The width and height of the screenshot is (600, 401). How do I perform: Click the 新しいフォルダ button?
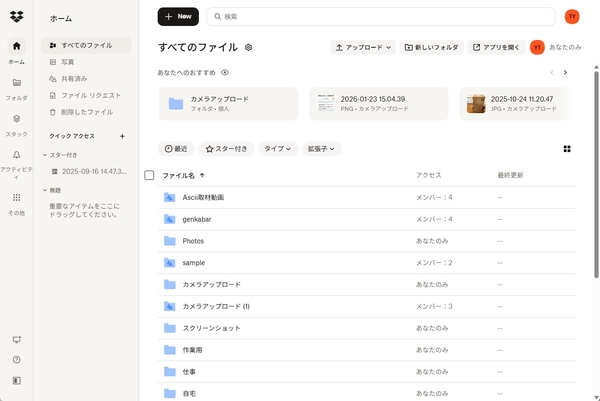tap(432, 47)
